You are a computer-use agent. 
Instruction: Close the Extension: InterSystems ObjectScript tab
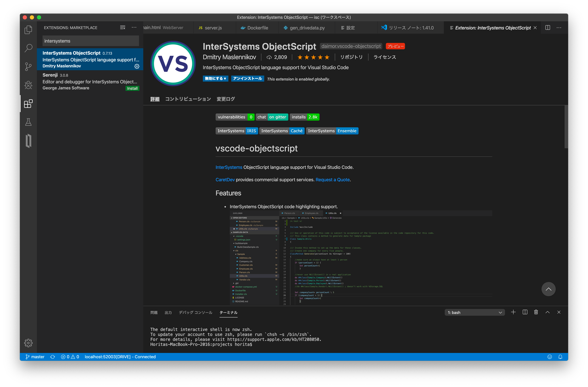click(535, 28)
